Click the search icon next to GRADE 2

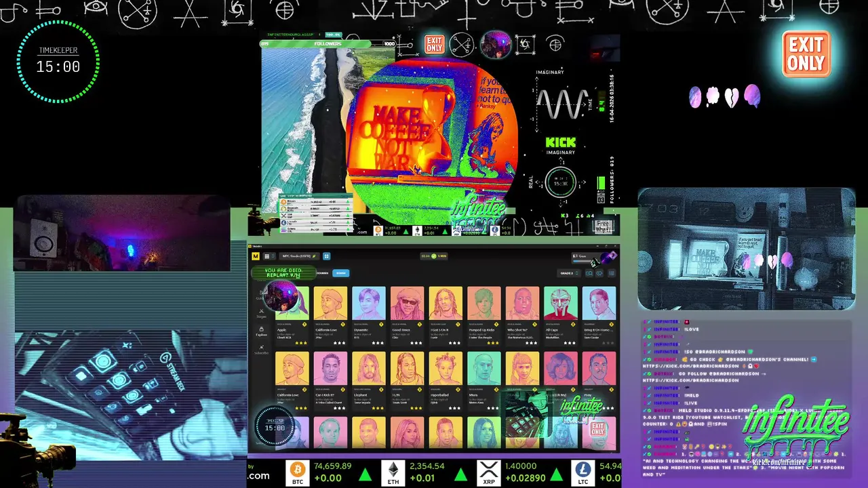(x=589, y=273)
